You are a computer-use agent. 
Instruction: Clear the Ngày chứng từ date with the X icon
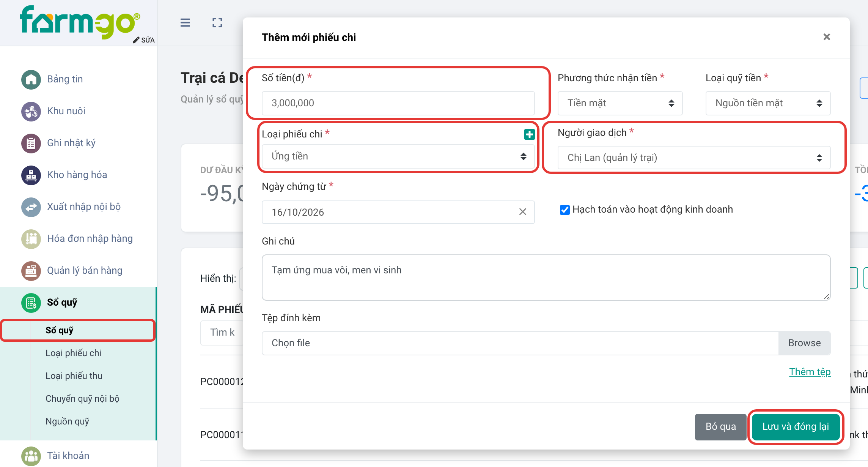[x=523, y=212]
